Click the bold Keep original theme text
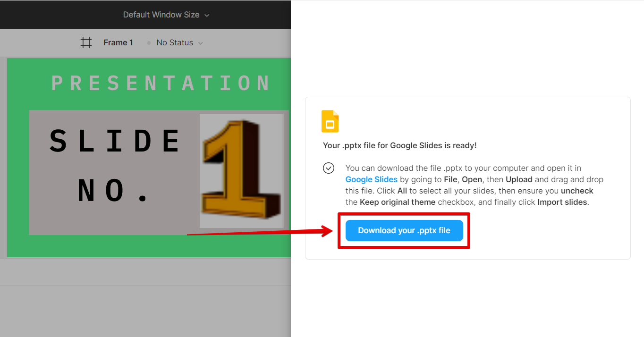Viewport: 644px width, 337px height. point(397,202)
